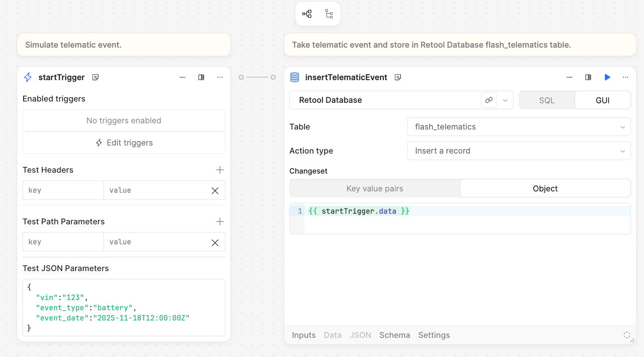Switch query mode to SQL

(x=547, y=100)
